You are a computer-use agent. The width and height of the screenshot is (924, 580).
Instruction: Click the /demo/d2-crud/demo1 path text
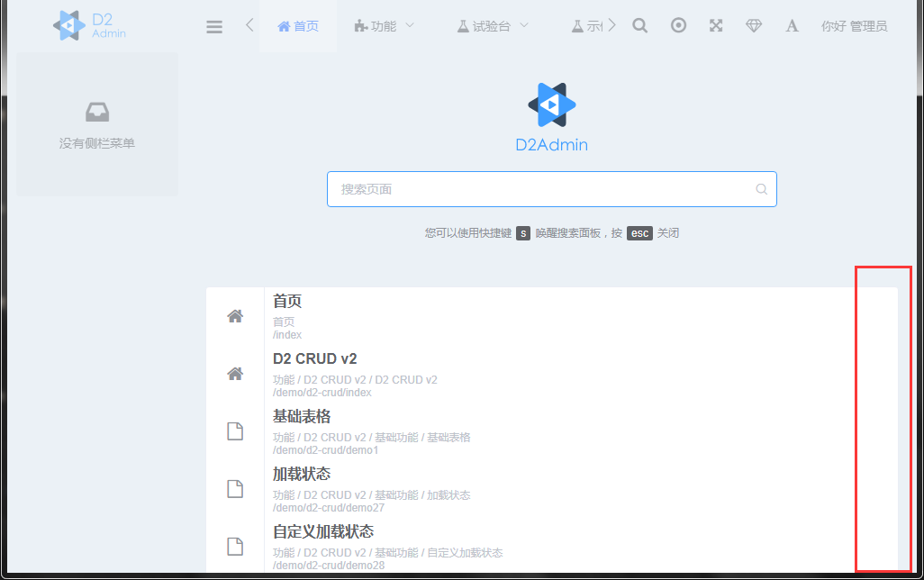[x=325, y=450]
